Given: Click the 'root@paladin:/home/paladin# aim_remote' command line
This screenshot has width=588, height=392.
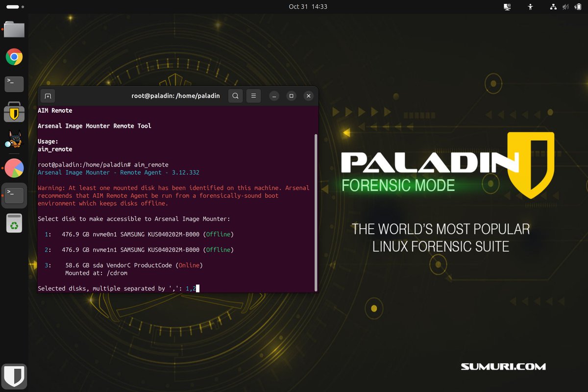Looking at the screenshot, I should (103, 165).
